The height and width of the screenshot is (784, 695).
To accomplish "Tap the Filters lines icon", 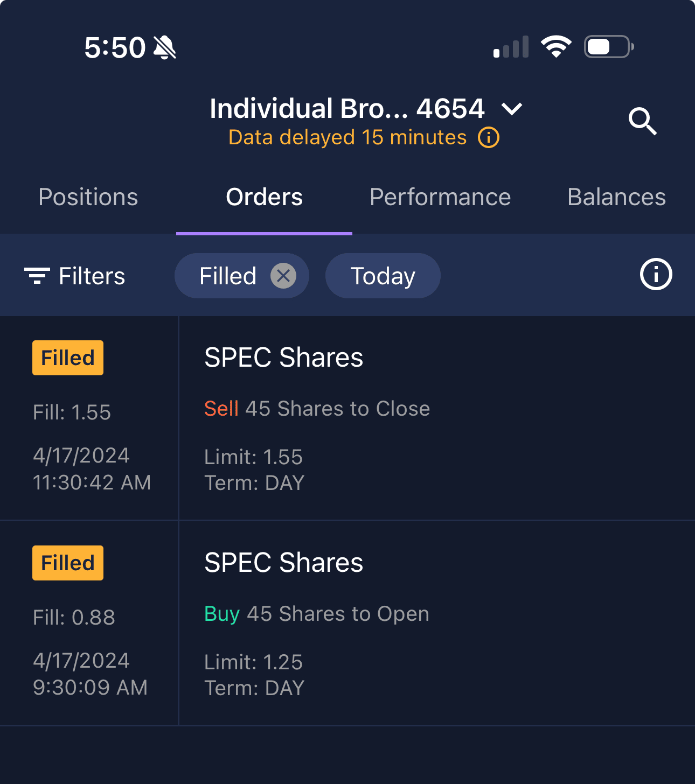I will [x=37, y=276].
